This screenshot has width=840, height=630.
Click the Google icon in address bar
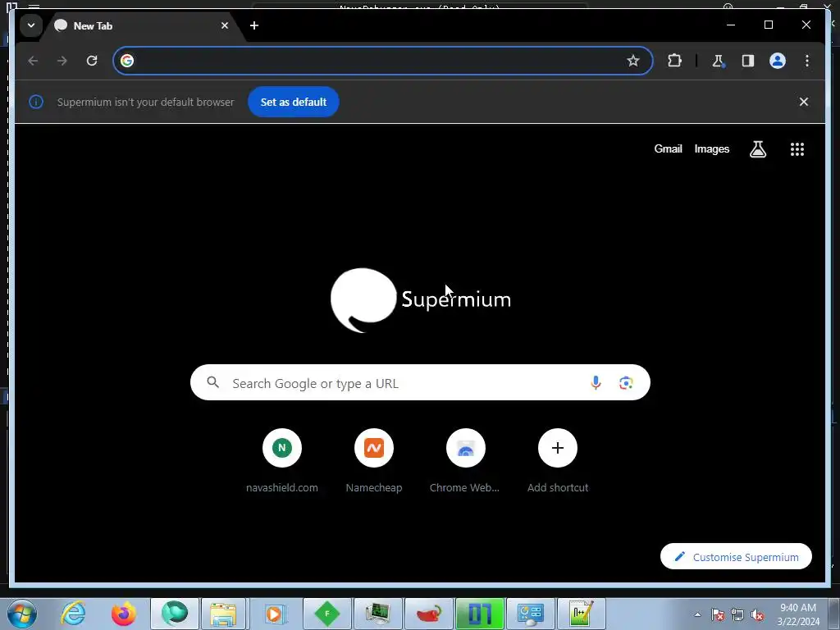tap(127, 61)
